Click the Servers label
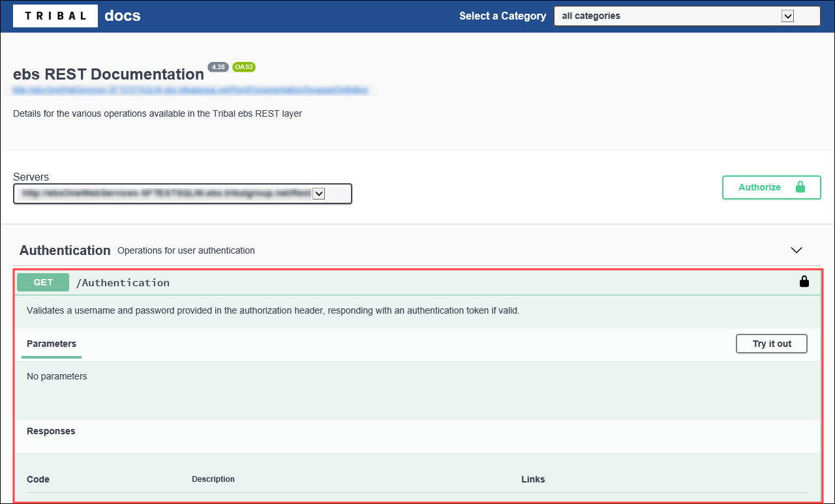 (x=31, y=177)
